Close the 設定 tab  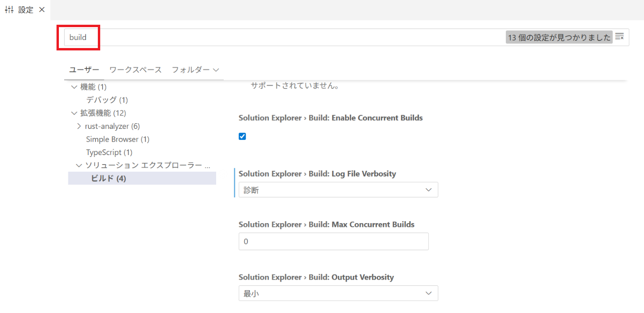[x=42, y=10]
